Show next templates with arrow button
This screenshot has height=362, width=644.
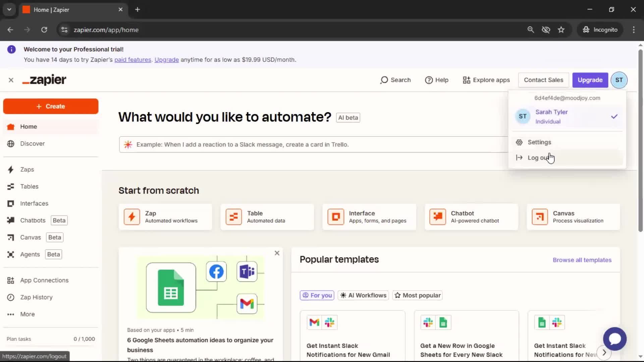(604, 353)
